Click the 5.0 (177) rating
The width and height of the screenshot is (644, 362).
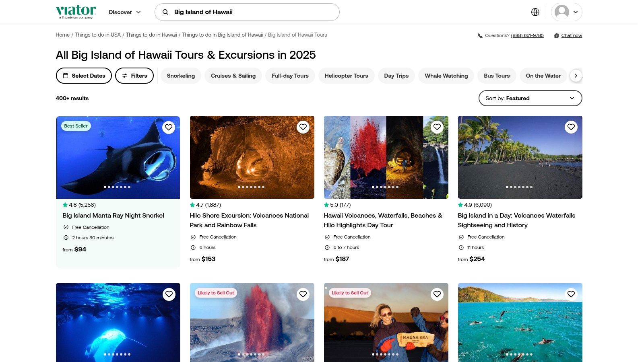click(x=337, y=205)
